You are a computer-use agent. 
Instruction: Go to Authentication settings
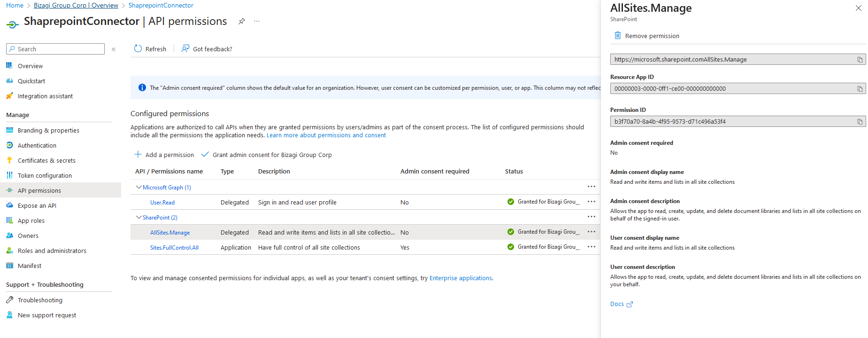click(x=37, y=145)
